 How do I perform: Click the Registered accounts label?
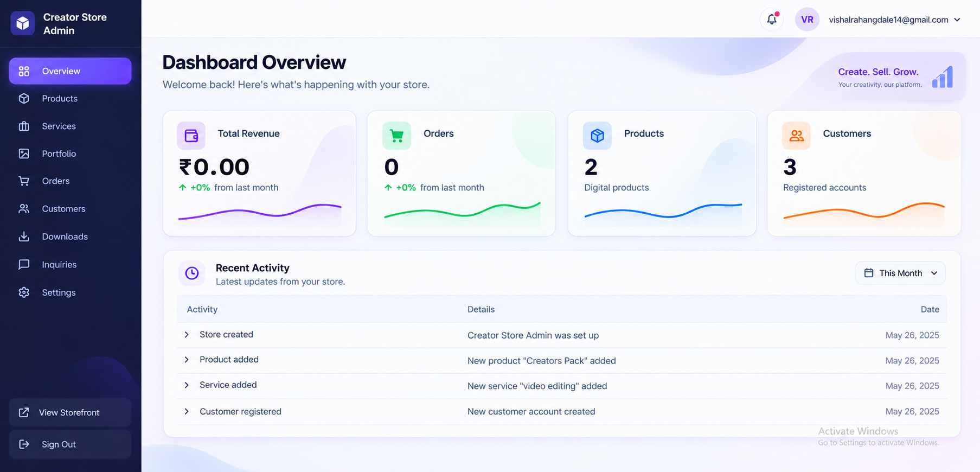824,187
